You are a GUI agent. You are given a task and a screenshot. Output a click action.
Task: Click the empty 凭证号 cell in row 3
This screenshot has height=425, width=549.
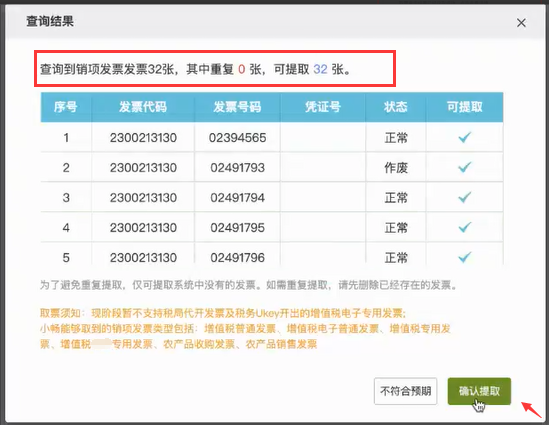[323, 197]
